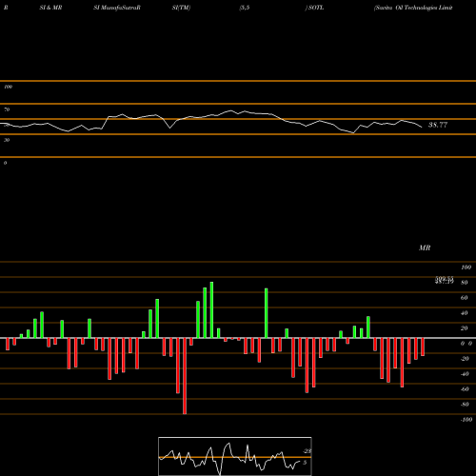Click the MR axis label '-60'
Image resolution: width=476 pixels, height=476 pixels.
pyautogui.click(x=465, y=389)
